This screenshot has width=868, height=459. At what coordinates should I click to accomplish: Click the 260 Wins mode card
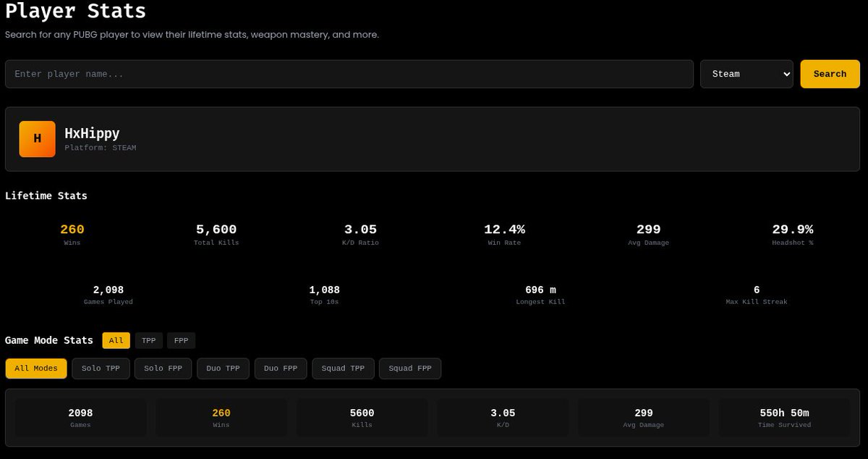[221, 418]
